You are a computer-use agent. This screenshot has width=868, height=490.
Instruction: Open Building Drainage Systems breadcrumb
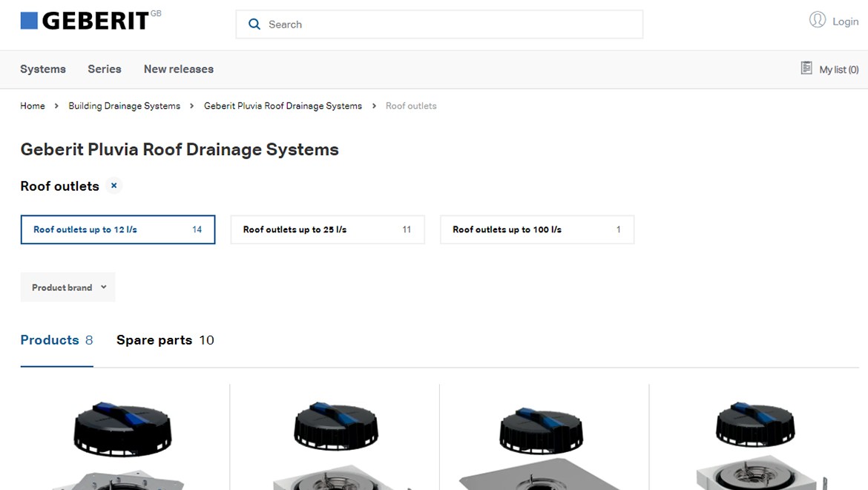pos(125,105)
